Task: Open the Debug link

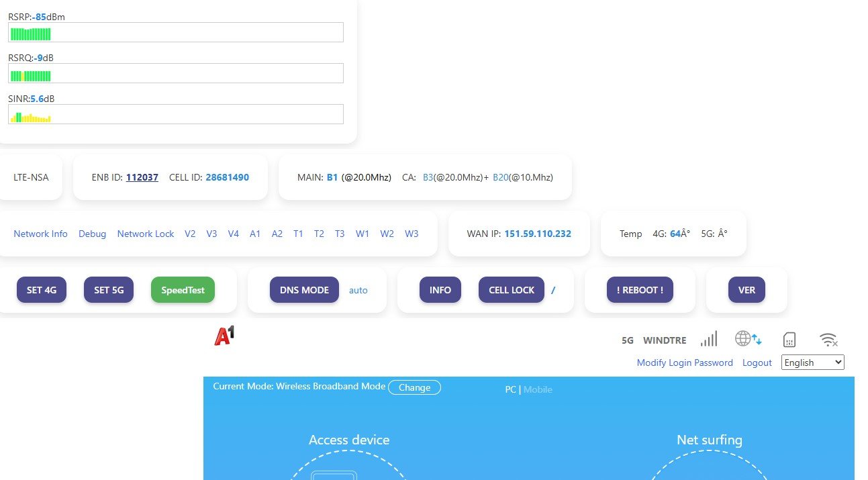Action: [92, 234]
